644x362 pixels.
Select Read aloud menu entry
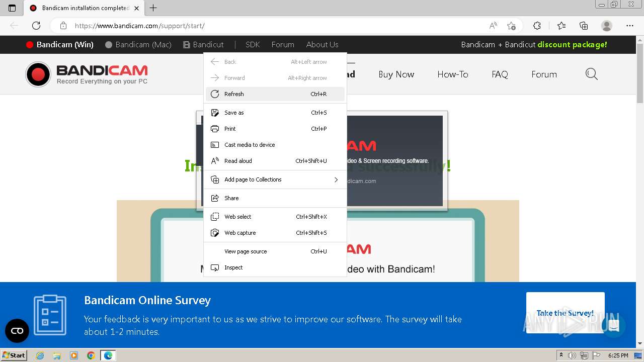(275, 161)
